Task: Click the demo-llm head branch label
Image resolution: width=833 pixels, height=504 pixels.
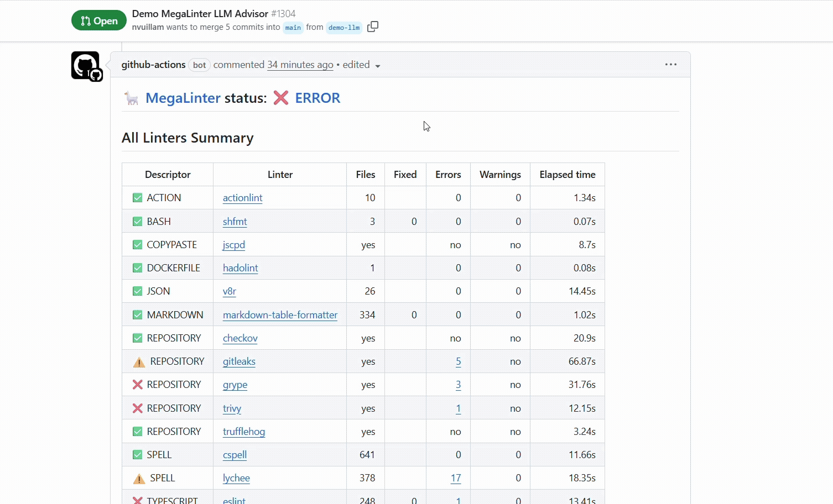Action: click(344, 28)
